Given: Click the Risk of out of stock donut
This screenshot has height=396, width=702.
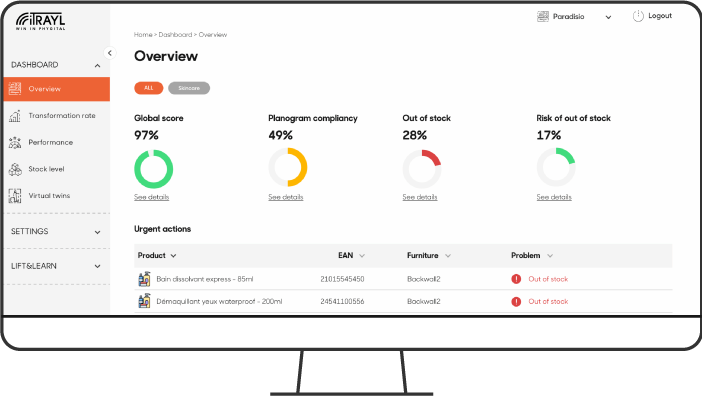Looking at the screenshot, I should (556, 167).
